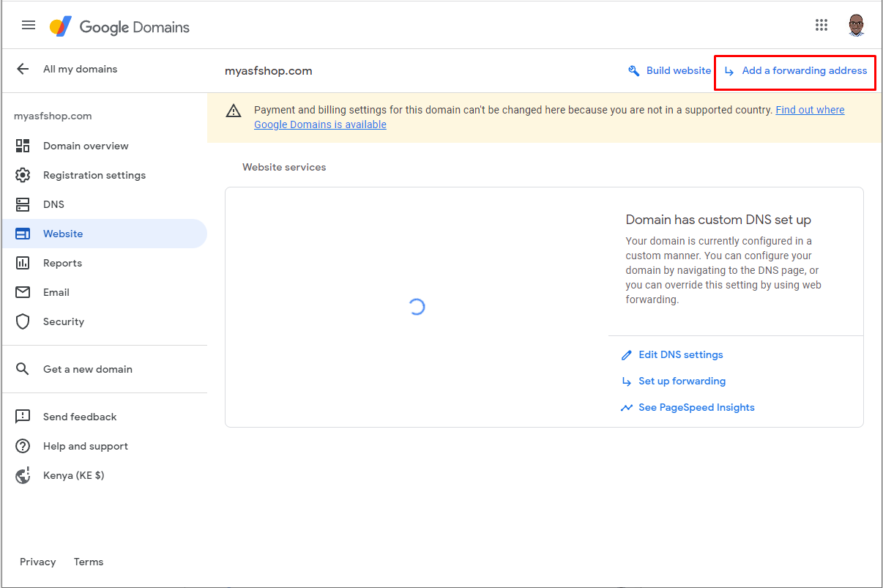Screen dimensions: 883x588
Task: Click the warning triangle icon in banner
Action: [x=234, y=111]
